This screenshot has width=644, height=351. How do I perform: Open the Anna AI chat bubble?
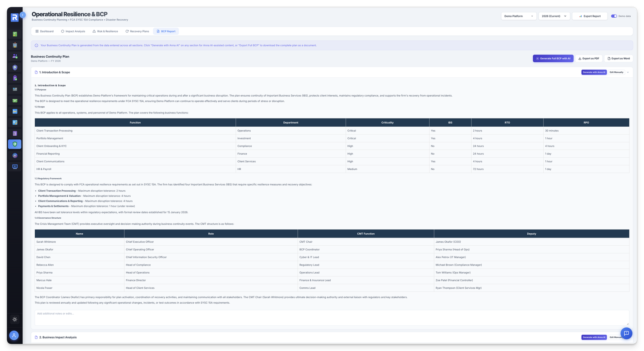(x=626, y=333)
